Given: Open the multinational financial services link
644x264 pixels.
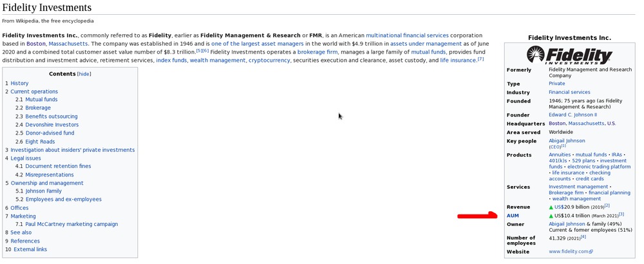Looking at the screenshot, I should 407,35.
